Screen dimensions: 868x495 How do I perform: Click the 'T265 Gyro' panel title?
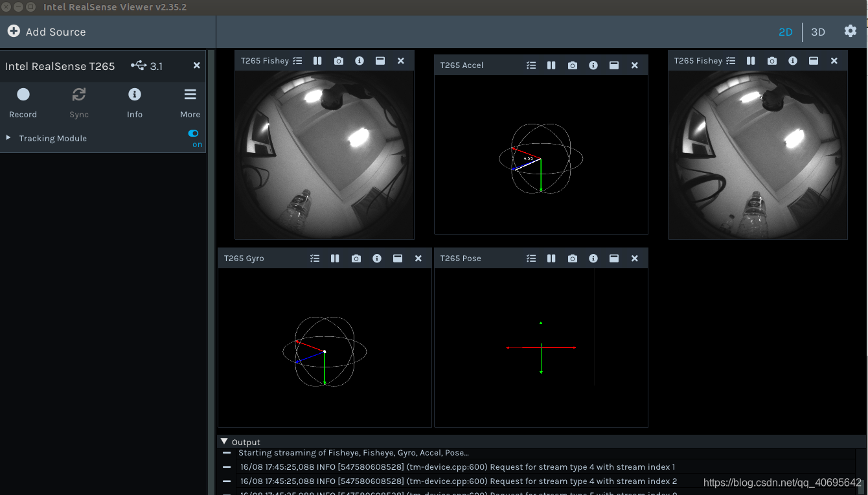tap(244, 259)
